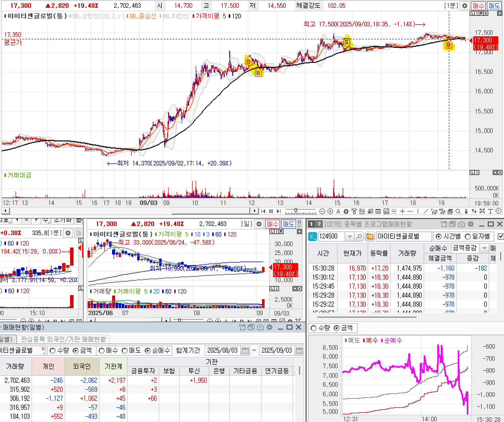The width and height of the screenshot is (504, 422).
Task: Open calendar for start date 2025/08/03
Action: (x=245, y=351)
